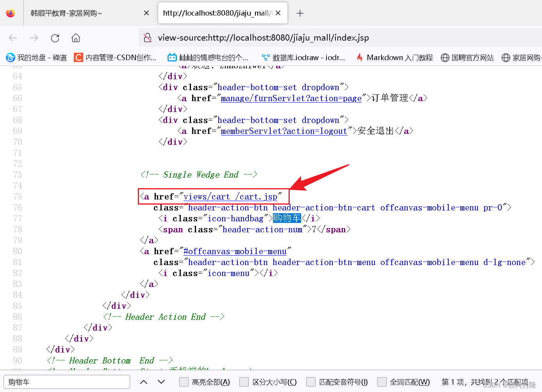Screen dimensions: 542x392
Task: Follow the memberServlet?action=logout link
Action: tap(284, 131)
